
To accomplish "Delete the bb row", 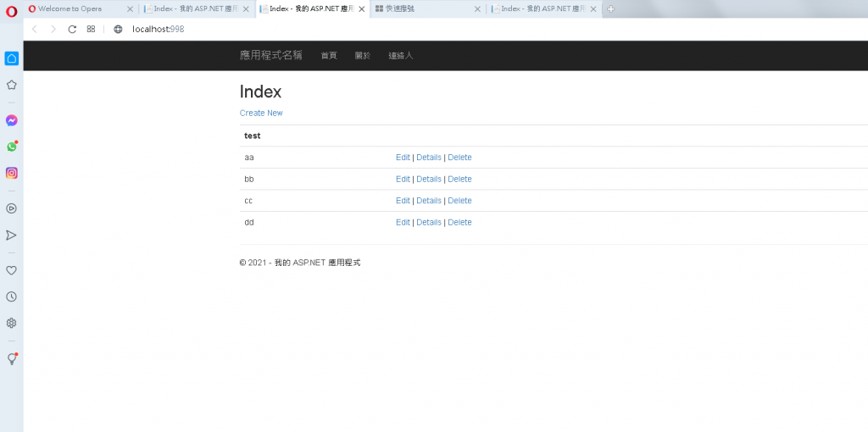I will coord(459,179).
